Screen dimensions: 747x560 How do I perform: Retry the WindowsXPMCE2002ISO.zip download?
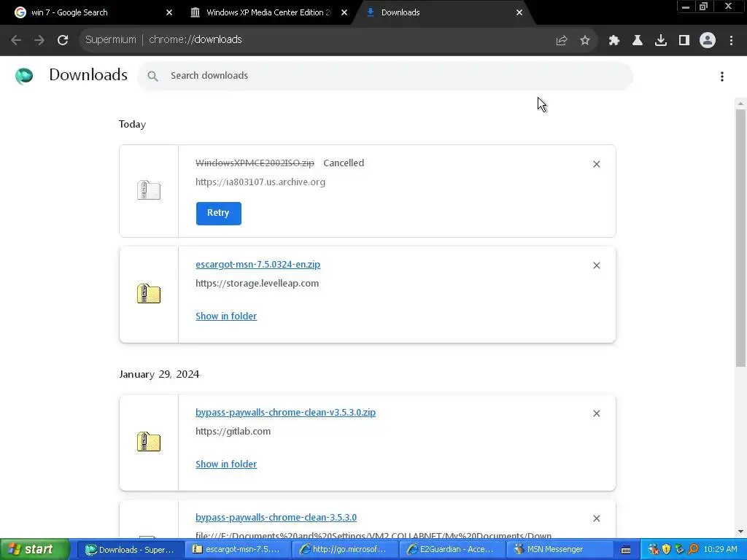pyautogui.click(x=218, y=214)
